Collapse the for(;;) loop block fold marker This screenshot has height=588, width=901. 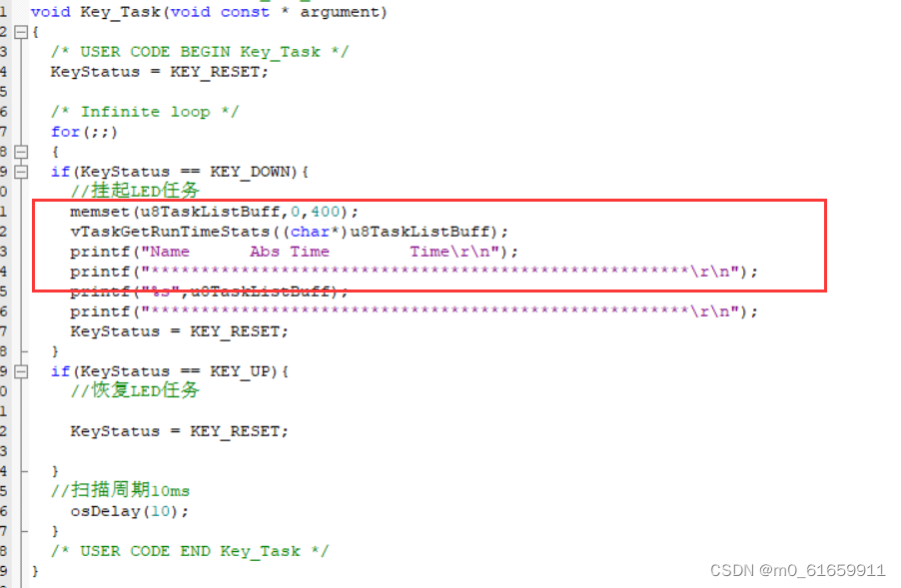click(21, 152)
